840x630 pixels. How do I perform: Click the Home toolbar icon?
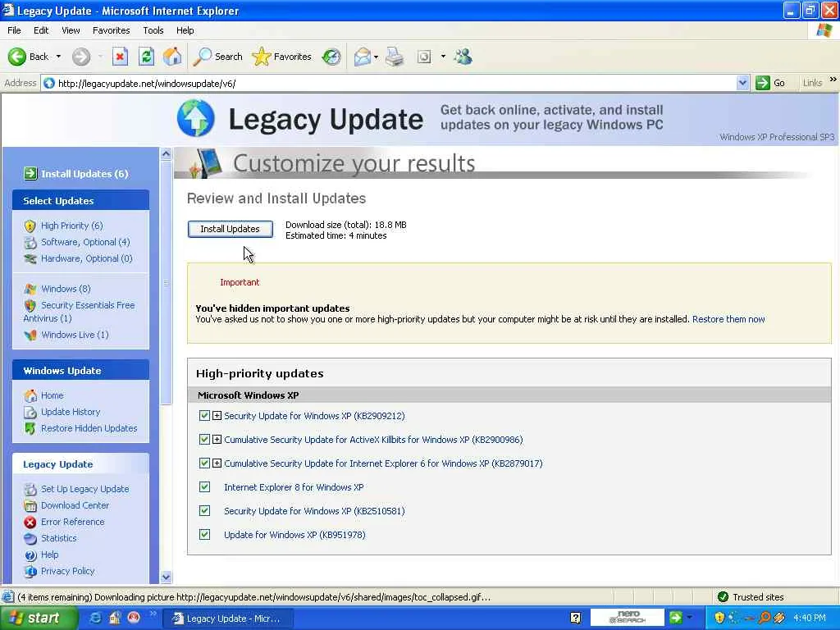tap(172, 57)
